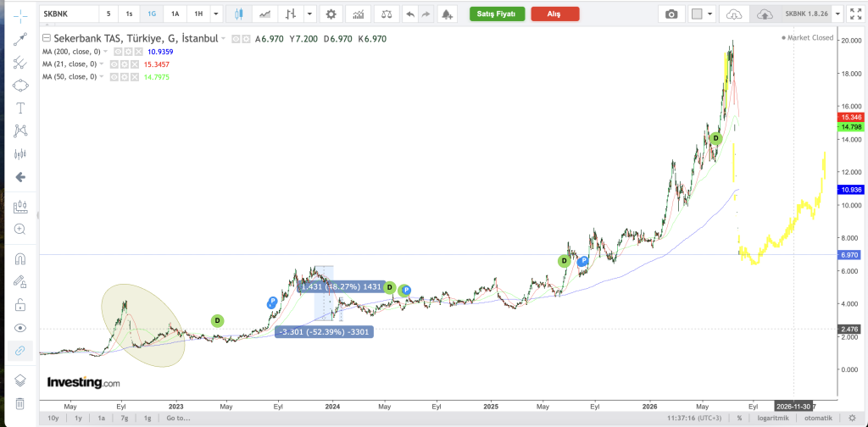Switch to candlestick chart style
868x427 pixels.
(x=239, y=14)
